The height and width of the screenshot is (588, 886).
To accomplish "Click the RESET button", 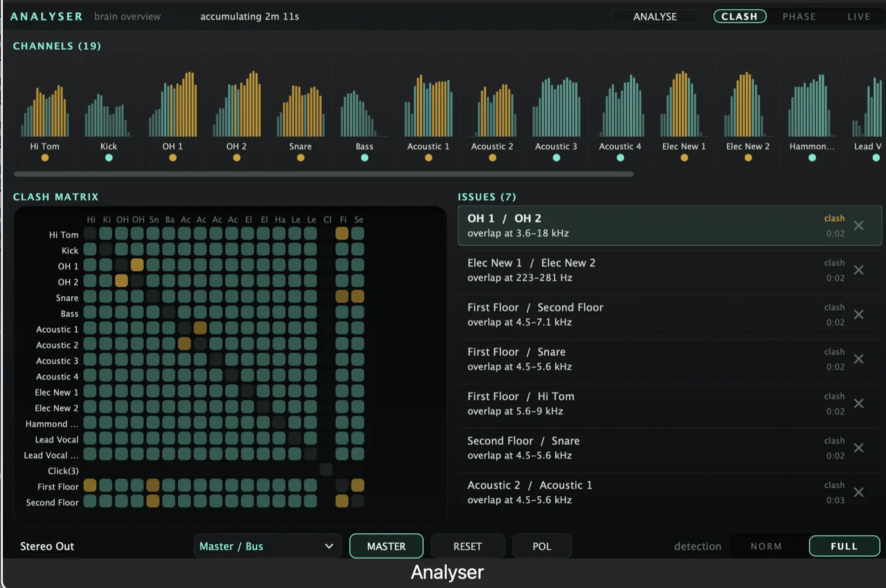I will [x=467, y=546].
